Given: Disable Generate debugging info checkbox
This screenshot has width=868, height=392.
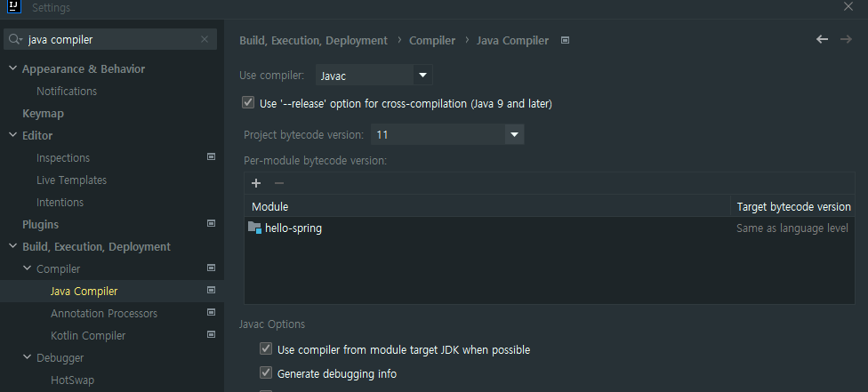Looking at the screenshot, I should (266, 373).
